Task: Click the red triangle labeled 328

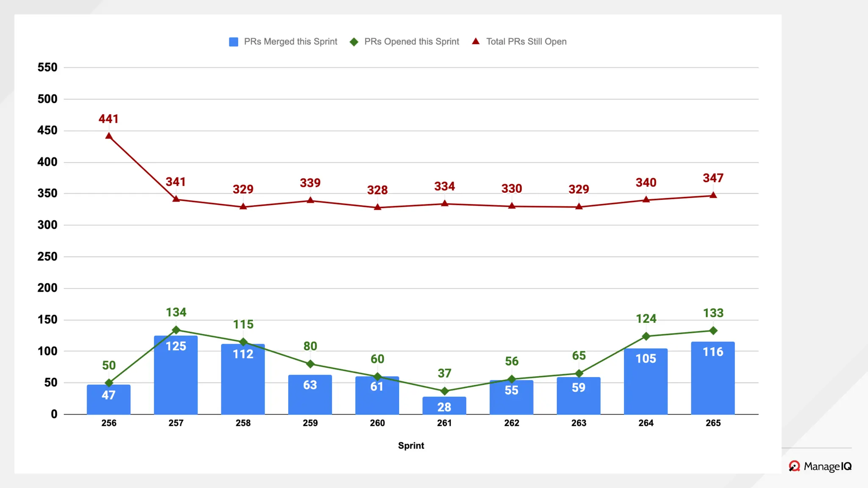Action: coord(378,207)
